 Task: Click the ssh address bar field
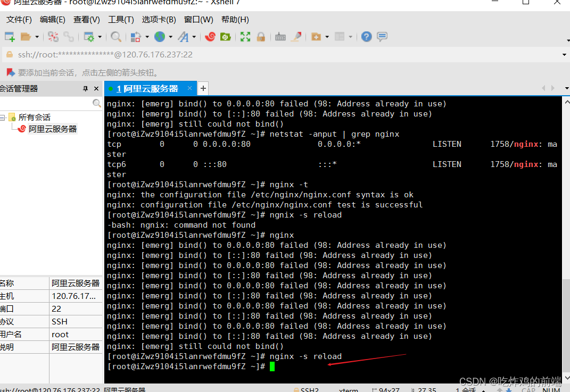(284, 54)
